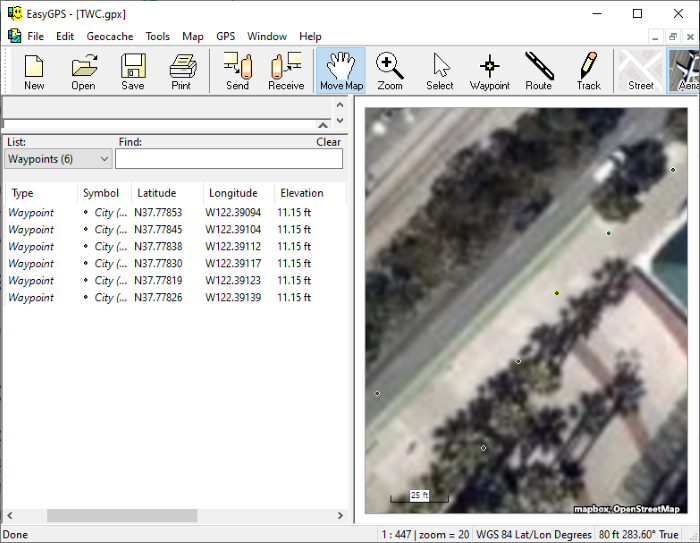Select the waypoint row with latitude N37.77845
The image size is (700, 543).
click(x=175, y=230)
